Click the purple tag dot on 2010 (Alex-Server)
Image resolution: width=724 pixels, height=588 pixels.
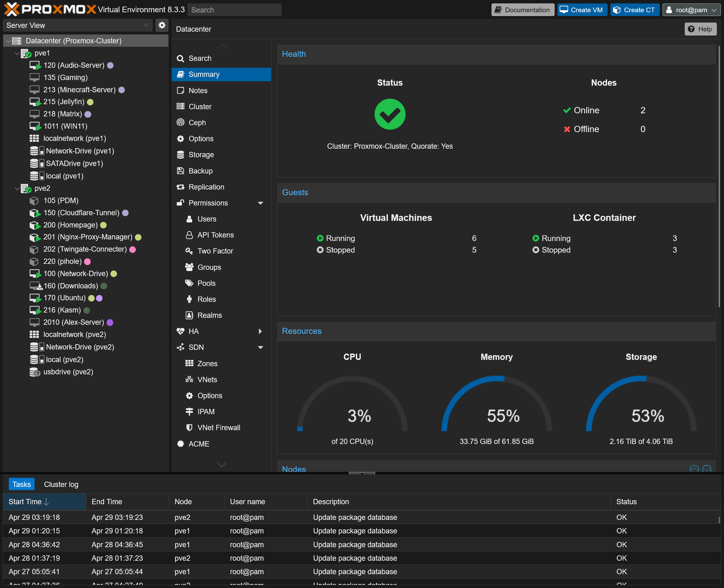pos(110,323)
